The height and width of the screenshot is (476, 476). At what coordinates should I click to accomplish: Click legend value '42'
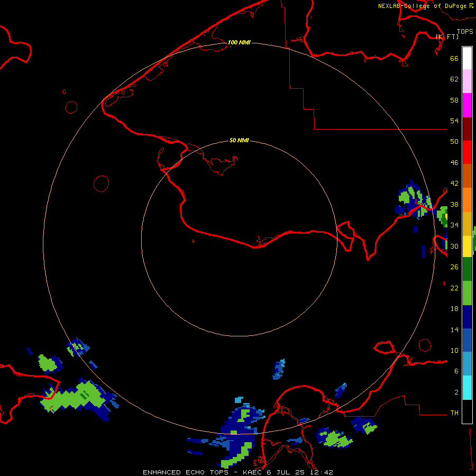tap(454, 184)
